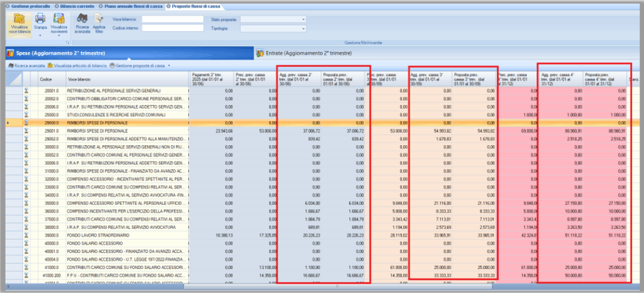The image size is (644, 293).
Task: Expand the Stampa dropdown arrow
Action: tap(40, 36)
